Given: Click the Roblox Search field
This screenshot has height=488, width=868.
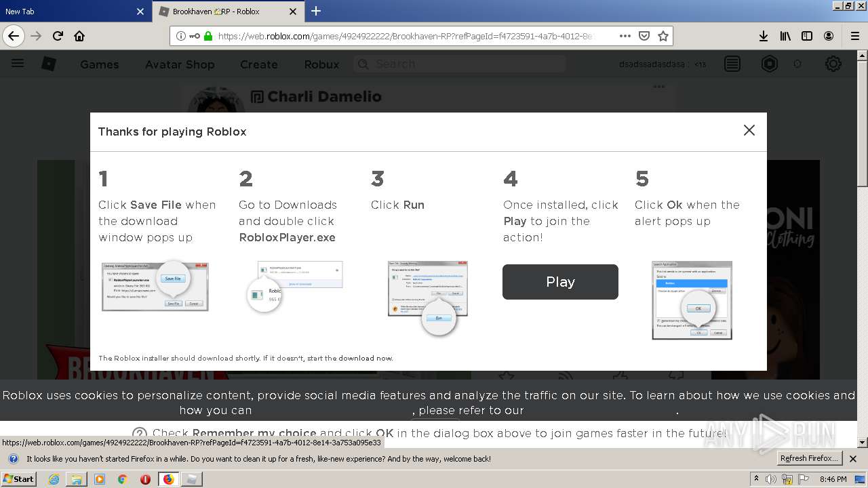Looking at the screenshot, I should [x=460, y=64].
